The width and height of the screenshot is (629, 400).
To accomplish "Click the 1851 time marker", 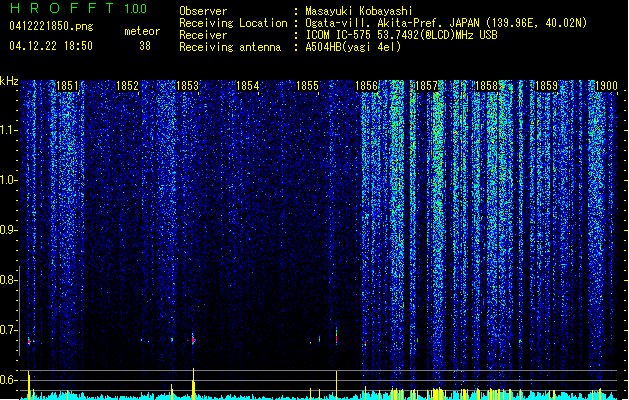I will [67, 86].
